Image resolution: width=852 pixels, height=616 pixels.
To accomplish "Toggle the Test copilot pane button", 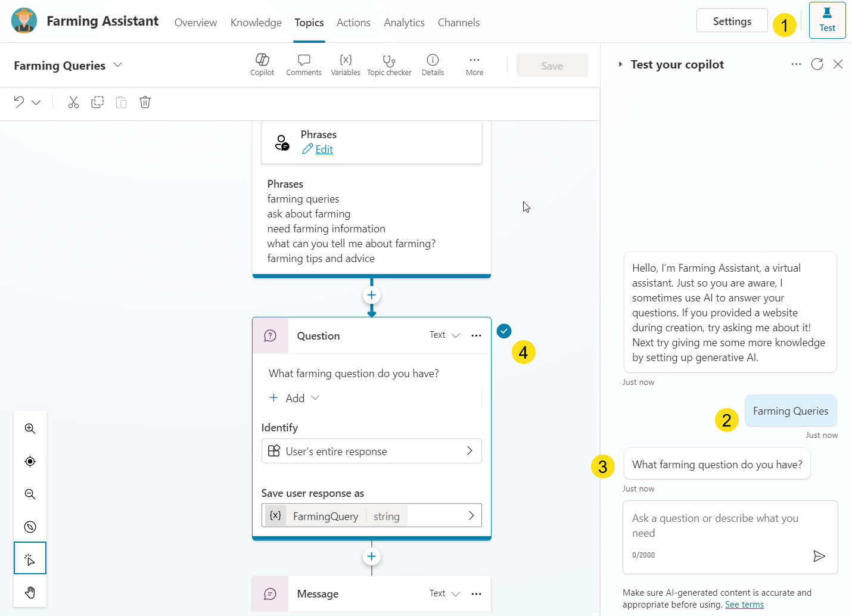I will [827, 20].
